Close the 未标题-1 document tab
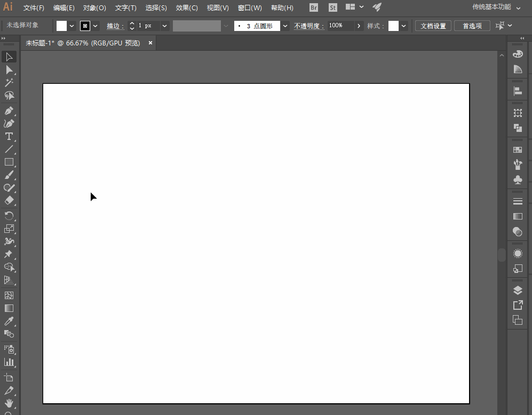The width and height of the screenshot is (532, 415). 150,43
